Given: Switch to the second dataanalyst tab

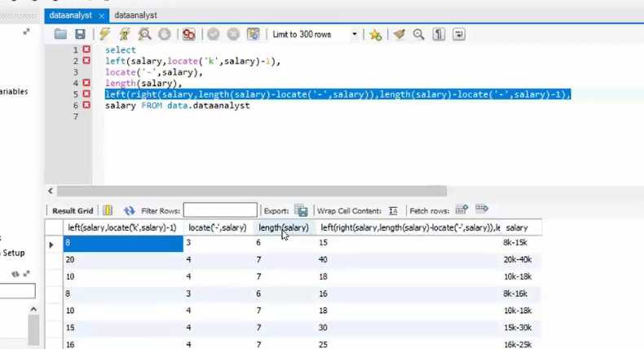Looking at the screenshot, I should [x=135, y=15].
